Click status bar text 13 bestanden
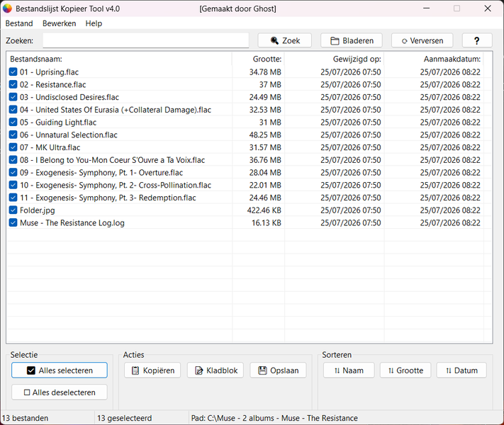 (x=25, y=418)
